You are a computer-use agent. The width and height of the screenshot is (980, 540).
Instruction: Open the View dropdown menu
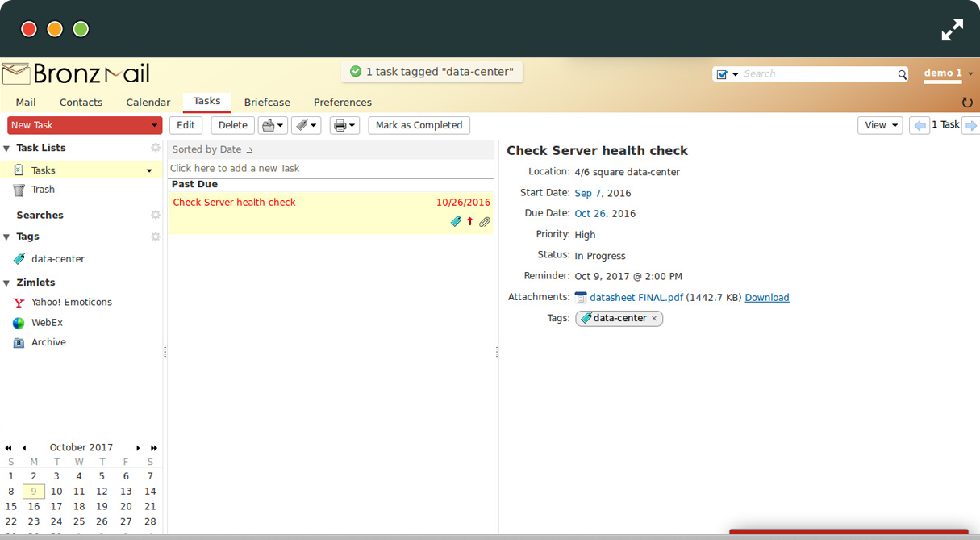click(879, 125)
